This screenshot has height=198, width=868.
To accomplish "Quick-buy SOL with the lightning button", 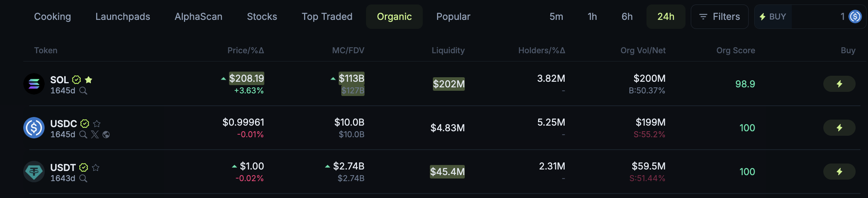I will click(x=839, y=84).
